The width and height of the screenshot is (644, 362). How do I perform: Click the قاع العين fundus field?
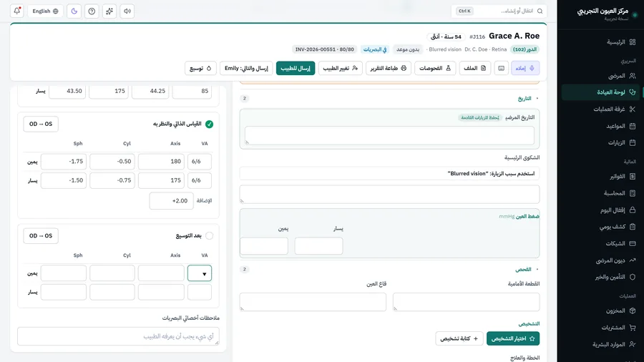tap(313, 302)
